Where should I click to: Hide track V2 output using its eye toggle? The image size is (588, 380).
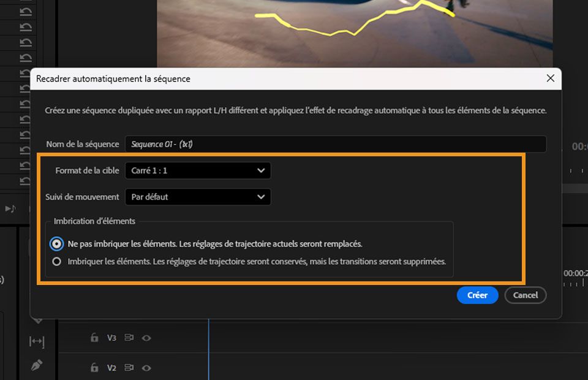pos(146,368)
